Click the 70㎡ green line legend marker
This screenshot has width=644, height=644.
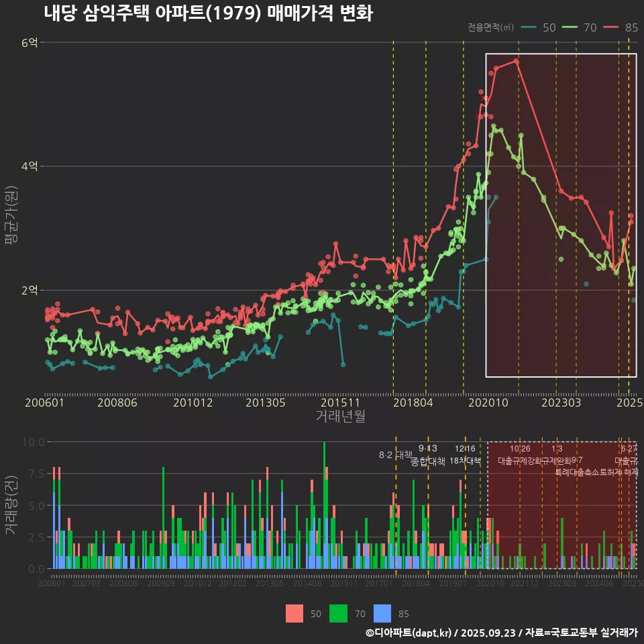pyautogui.click(x=570, y=28)
